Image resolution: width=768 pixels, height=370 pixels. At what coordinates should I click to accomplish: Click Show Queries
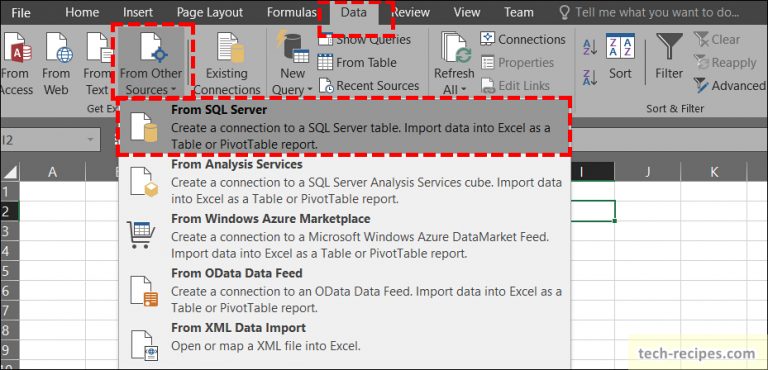click(364, 40)
